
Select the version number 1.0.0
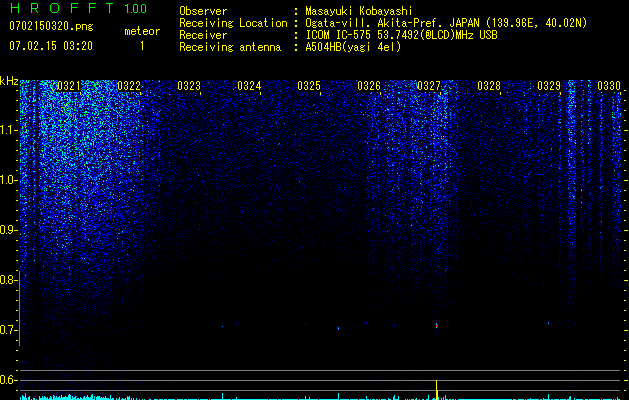pos(136,8)
